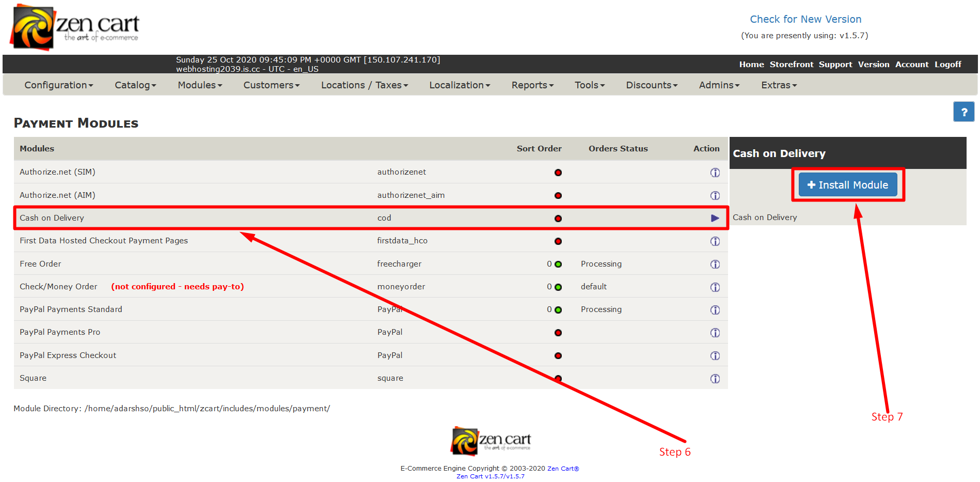Open the Admins menu
Screen dimensions: 980x482
click(x=719, y=85)
